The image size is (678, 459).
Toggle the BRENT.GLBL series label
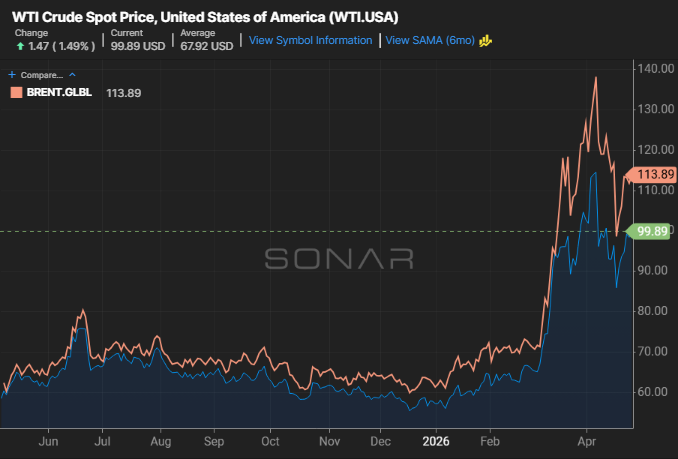click(x=59, y=92)
